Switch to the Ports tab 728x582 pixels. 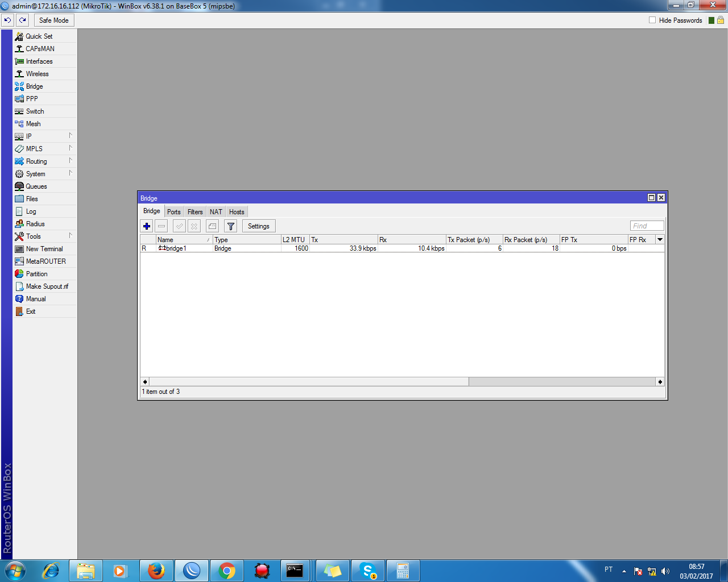(x=174, y=212)
